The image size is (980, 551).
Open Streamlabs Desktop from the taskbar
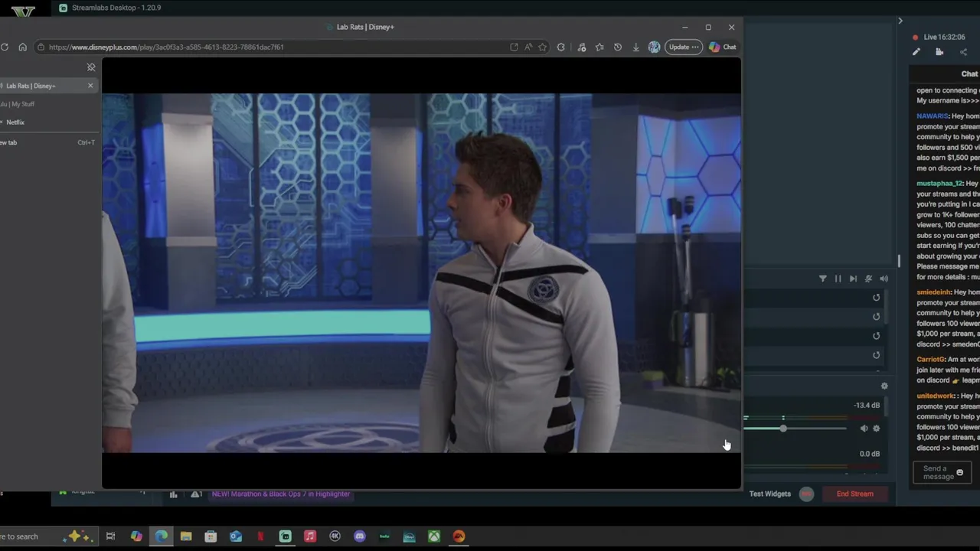pyautogui.click(x=285, y=536)
